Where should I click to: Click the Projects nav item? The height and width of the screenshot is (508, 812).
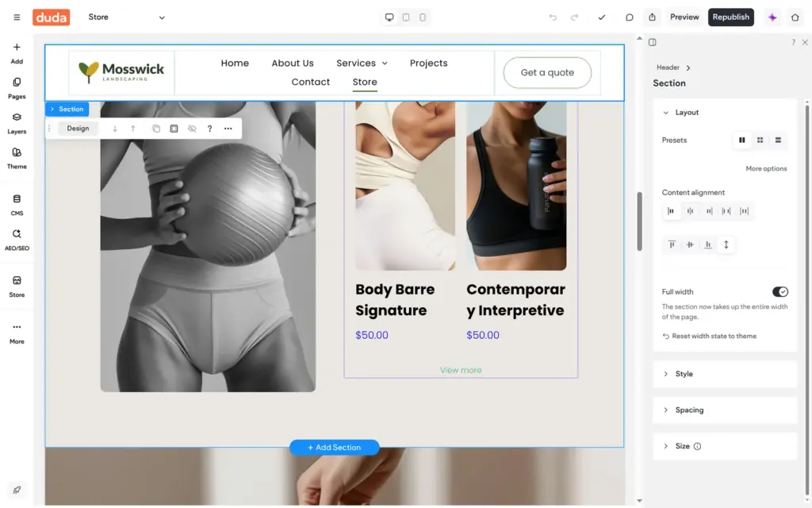coord(428,63)
